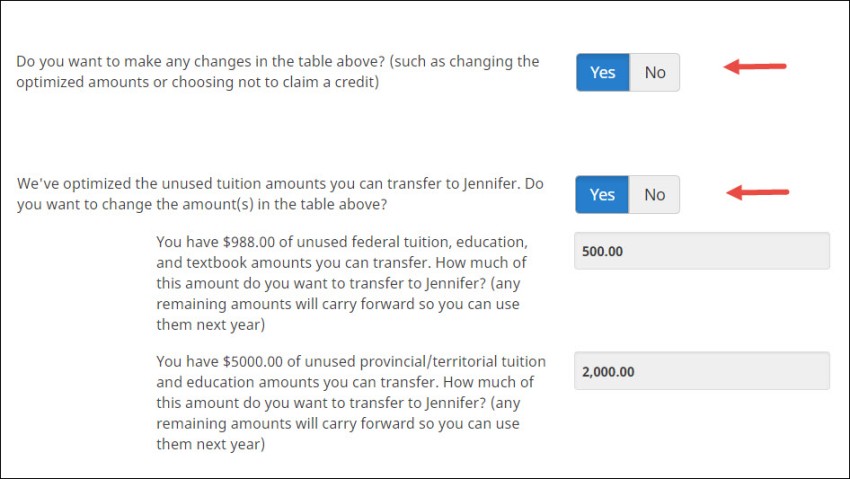Choose No for changing Jennifer transfer amounts
Screen dimensions: 850x479
tap(655, 195)
